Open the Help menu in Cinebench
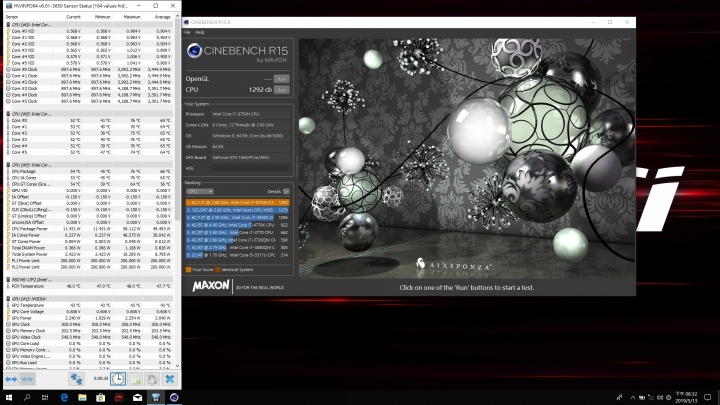The width and height of the screenshot is (720, 405). tap(199, 32)
